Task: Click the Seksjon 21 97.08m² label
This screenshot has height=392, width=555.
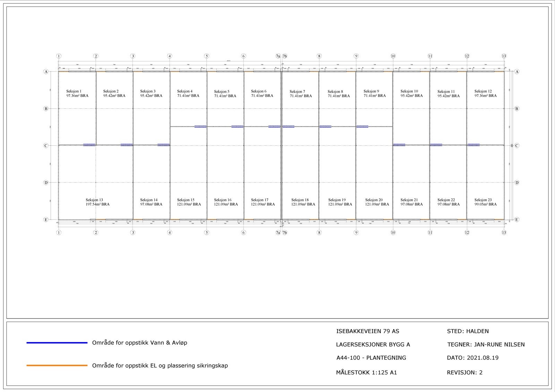Action: click(412, 202)
